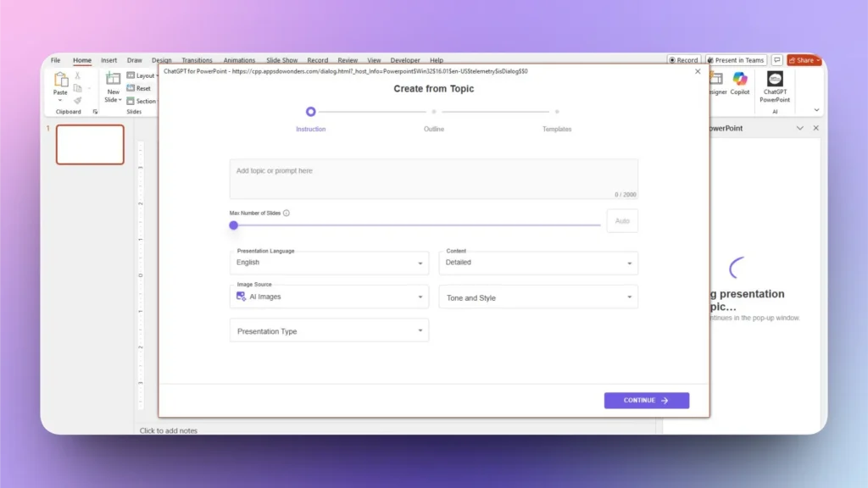
Task: Click info icon beside Max Number of Slides
Action: click(x=287, y=213)
